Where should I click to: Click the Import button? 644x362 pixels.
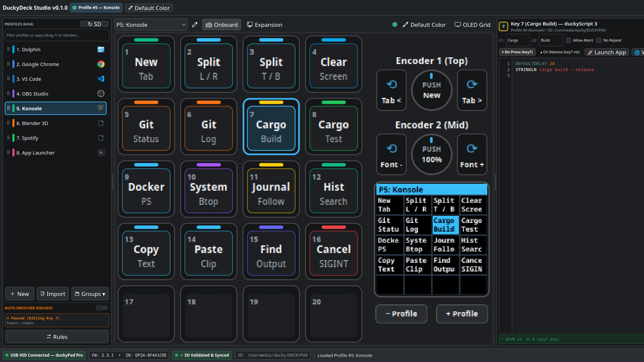(x=53, y=294)
